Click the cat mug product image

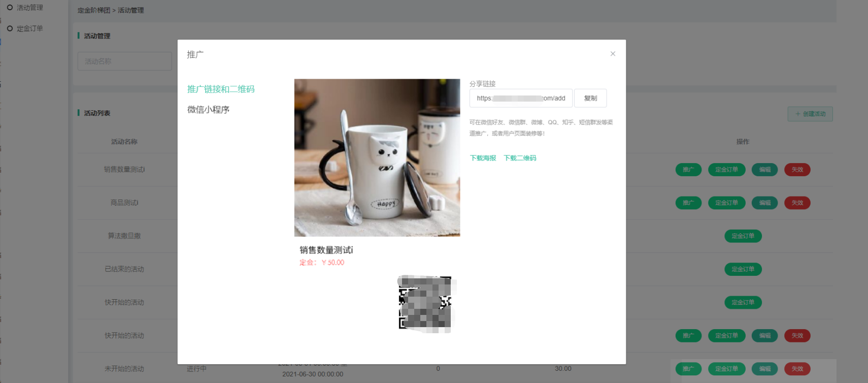[377, 157]
